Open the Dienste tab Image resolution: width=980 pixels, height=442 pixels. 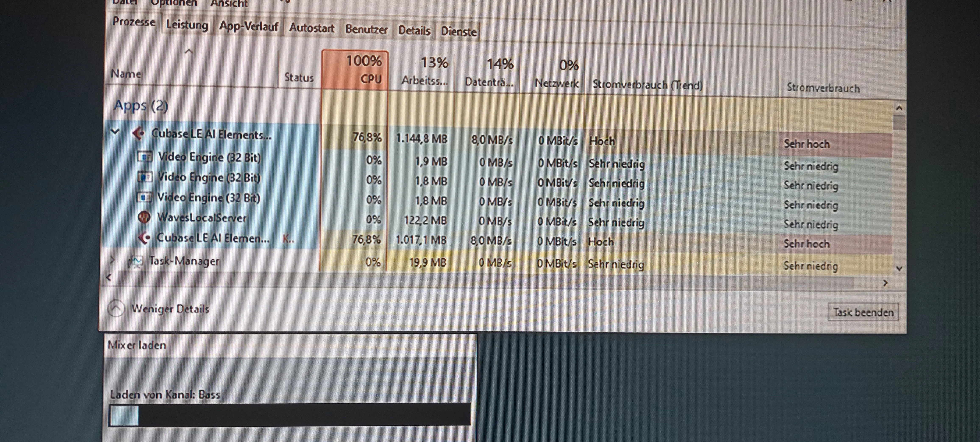tap(458, 32)
